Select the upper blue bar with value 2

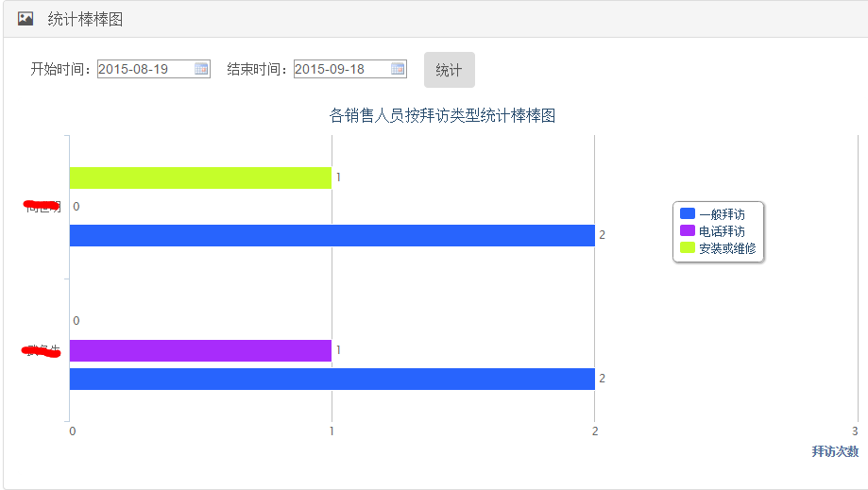332,236
